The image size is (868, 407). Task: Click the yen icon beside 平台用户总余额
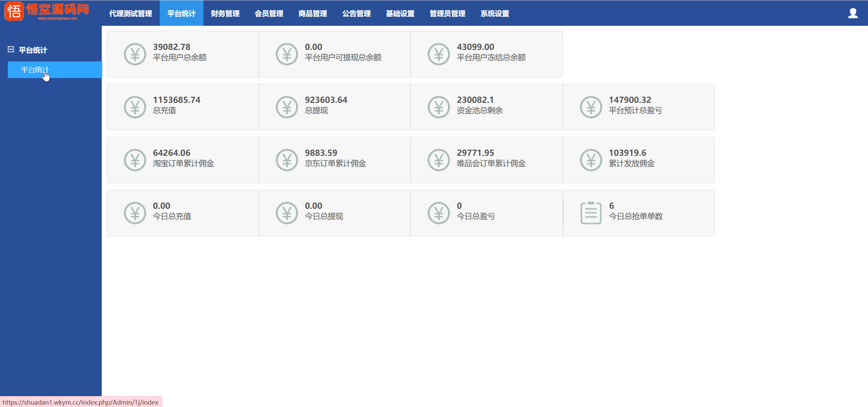pos(135,54)
